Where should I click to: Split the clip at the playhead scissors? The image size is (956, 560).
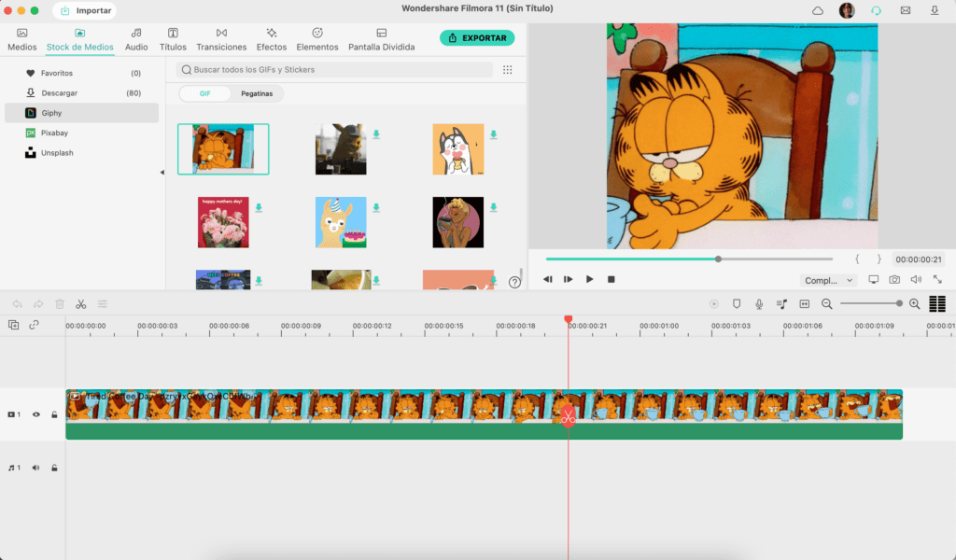pyautogui.click(x=569, y=417)
